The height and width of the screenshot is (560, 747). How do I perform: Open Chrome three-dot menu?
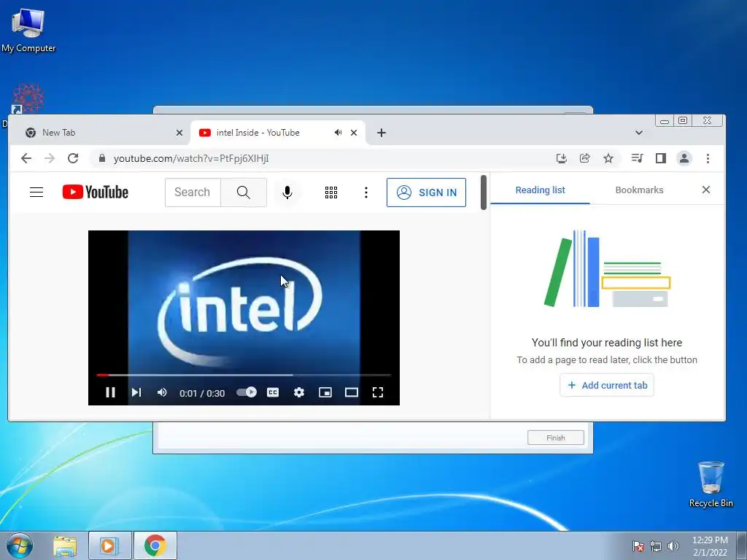[708, 158]
